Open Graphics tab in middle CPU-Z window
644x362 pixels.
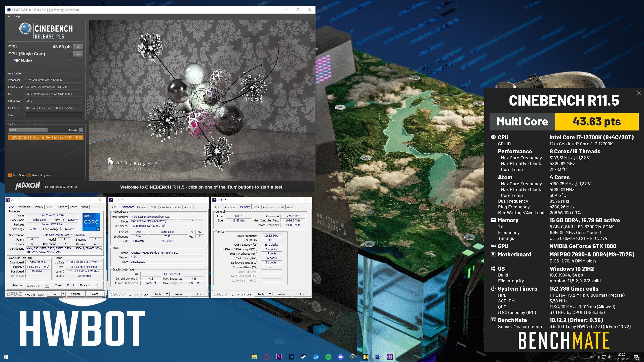click(x=166, y=207)
